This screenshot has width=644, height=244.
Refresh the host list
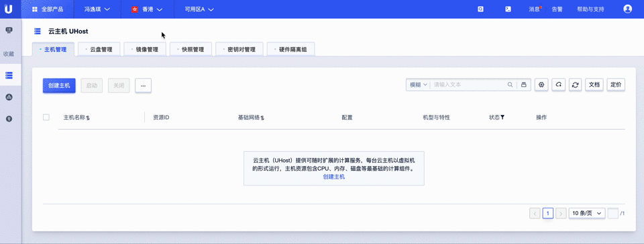click(x=576, y=85)
